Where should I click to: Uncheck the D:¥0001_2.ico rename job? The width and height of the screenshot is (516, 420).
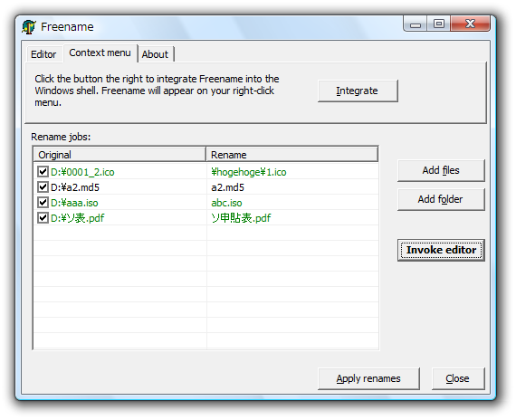tap(43, 171)
